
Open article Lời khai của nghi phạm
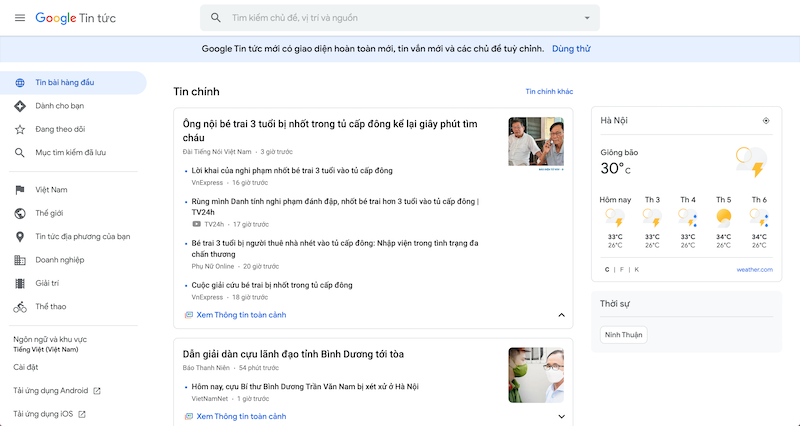292,171
